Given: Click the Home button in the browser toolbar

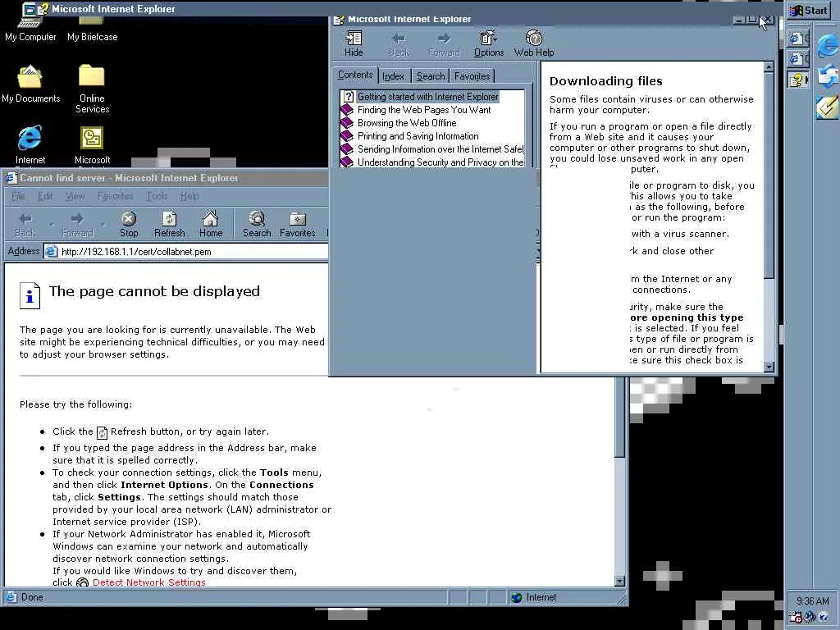Looking at the screenshot, I should (x=211, y=225).
